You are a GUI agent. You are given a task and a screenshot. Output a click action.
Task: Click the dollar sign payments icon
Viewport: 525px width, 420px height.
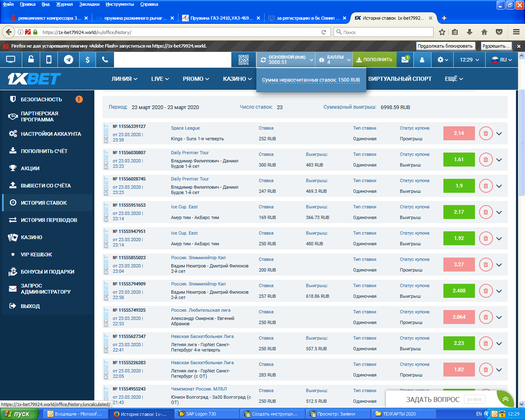87,59
